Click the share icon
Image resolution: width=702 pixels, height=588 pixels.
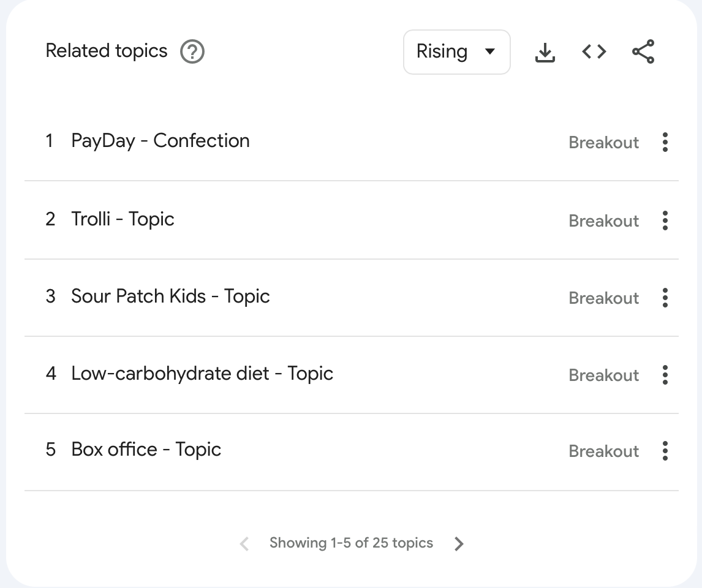click(643, 52)
